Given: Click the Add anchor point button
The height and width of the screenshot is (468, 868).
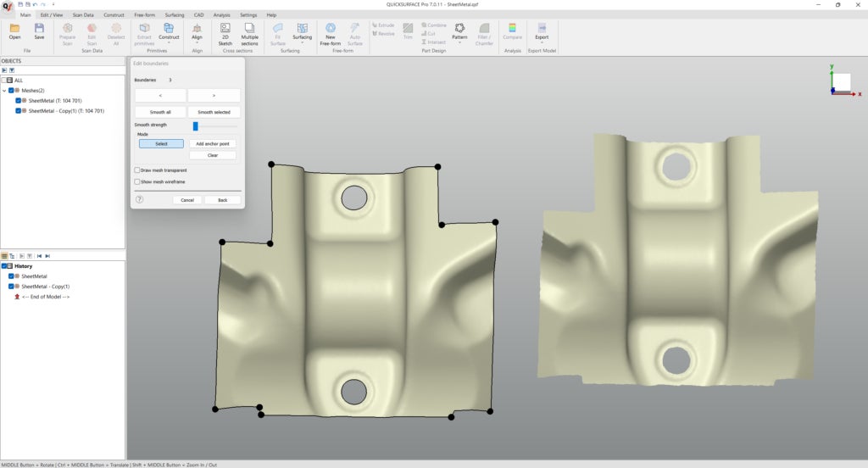Looking at the screenshot, I should click(213, 143).
